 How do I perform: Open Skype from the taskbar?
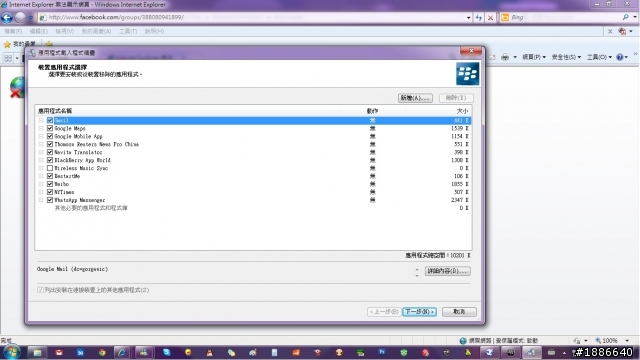tap(167, 352)
